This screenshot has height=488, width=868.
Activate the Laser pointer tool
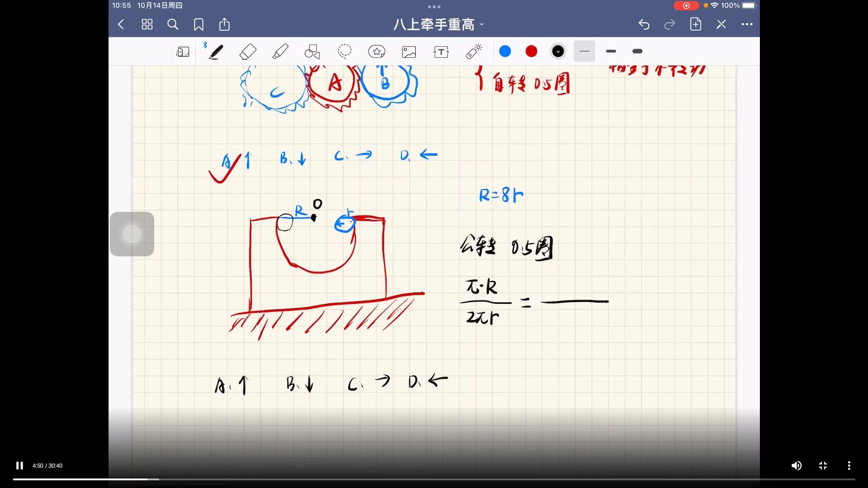pyautogui.click(x=474, y=52)
